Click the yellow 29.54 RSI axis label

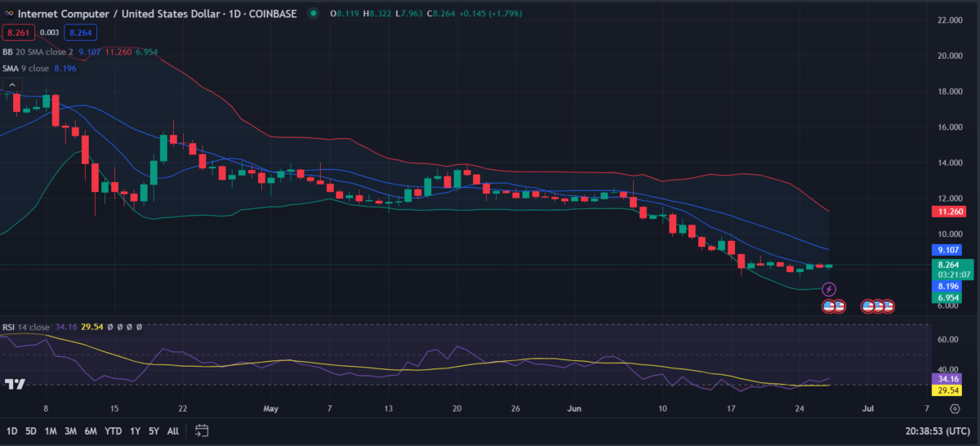947,391
